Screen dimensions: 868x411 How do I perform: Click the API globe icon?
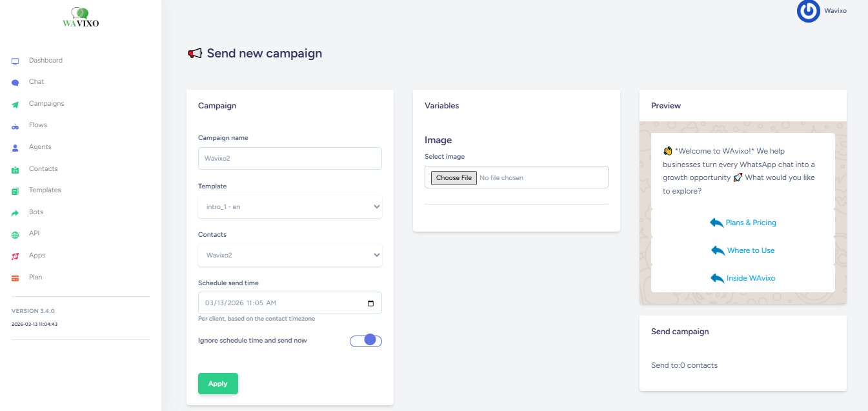tap(15, 234)
